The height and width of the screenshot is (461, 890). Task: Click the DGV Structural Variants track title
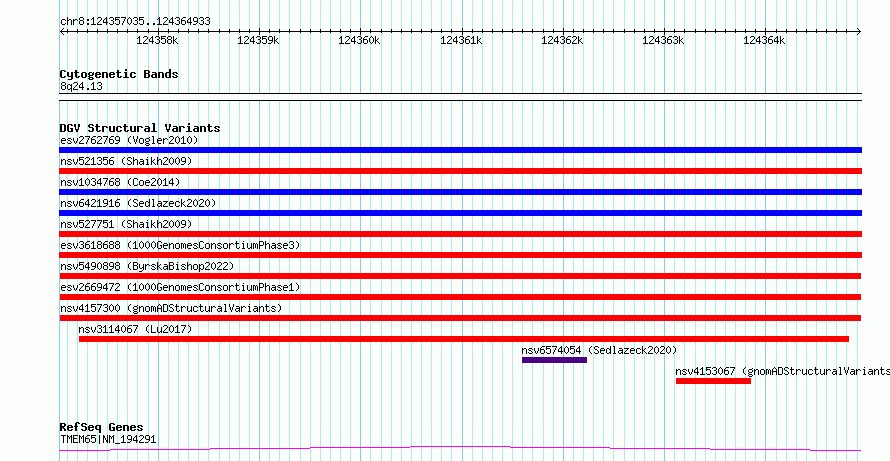[x=140, y=128]
